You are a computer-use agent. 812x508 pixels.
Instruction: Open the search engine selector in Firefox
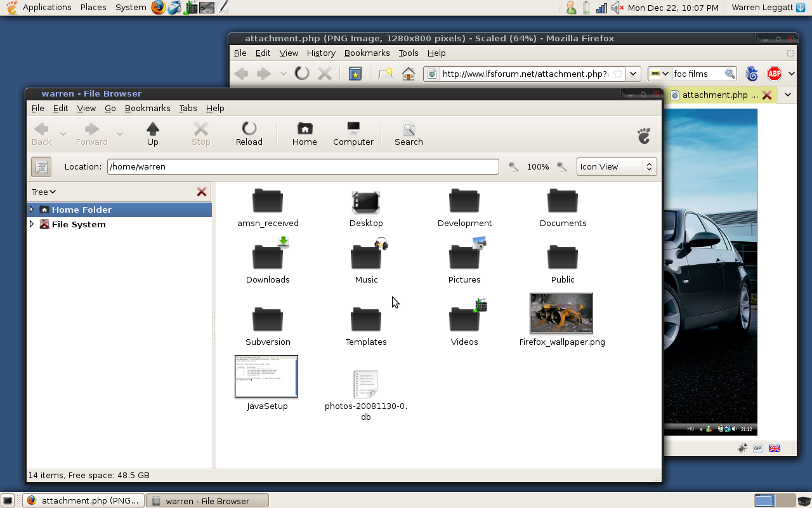(x=659, y=74)
